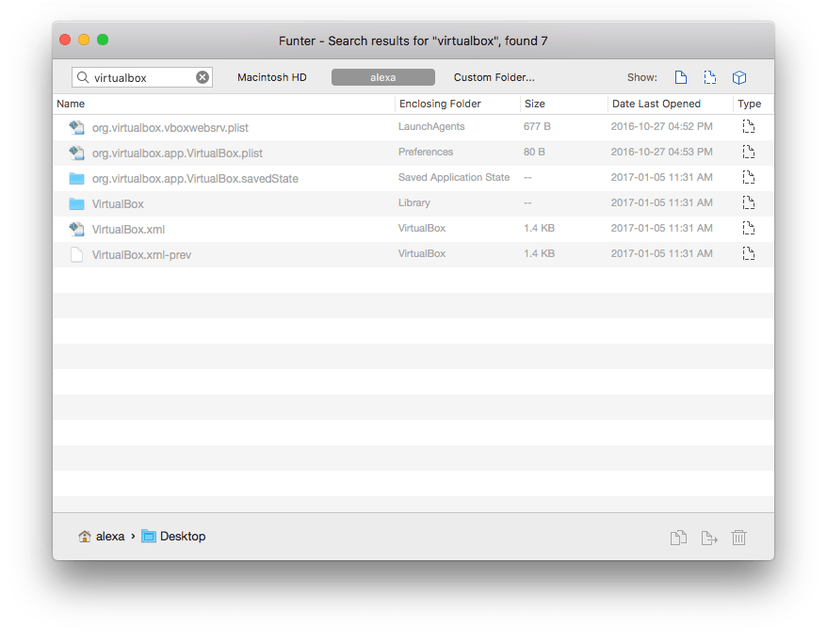Click the copy files icon

pos(678,538)
